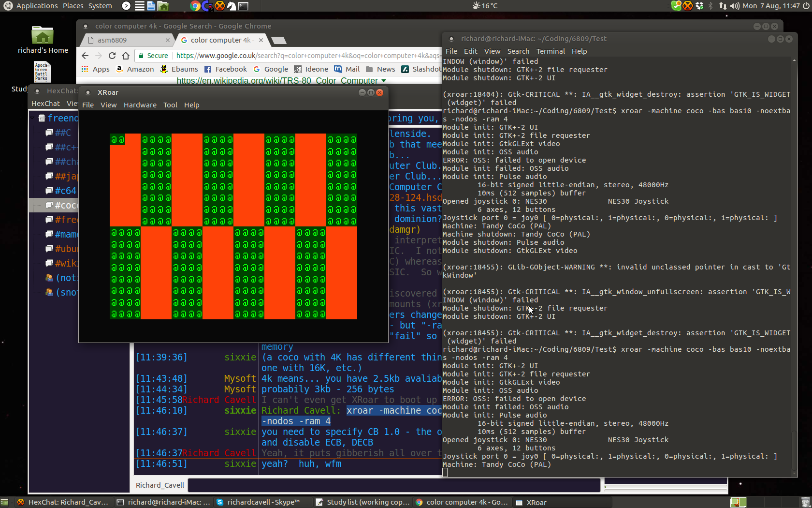Launch Chrome from the top panel

tap(195, 6)
